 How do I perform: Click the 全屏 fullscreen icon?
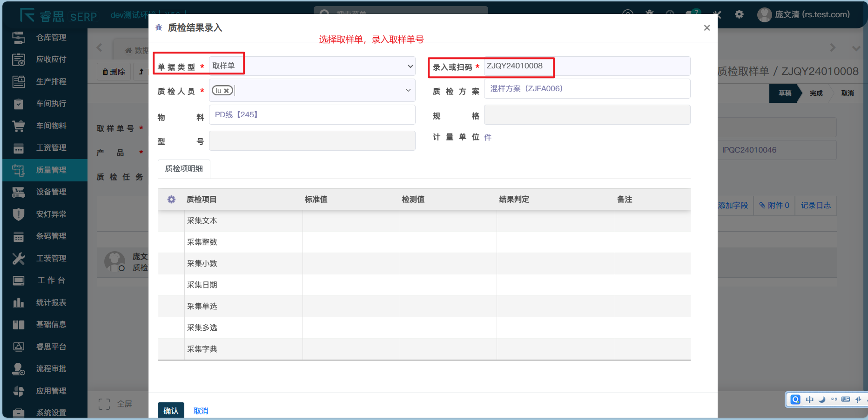coord(104,404)
